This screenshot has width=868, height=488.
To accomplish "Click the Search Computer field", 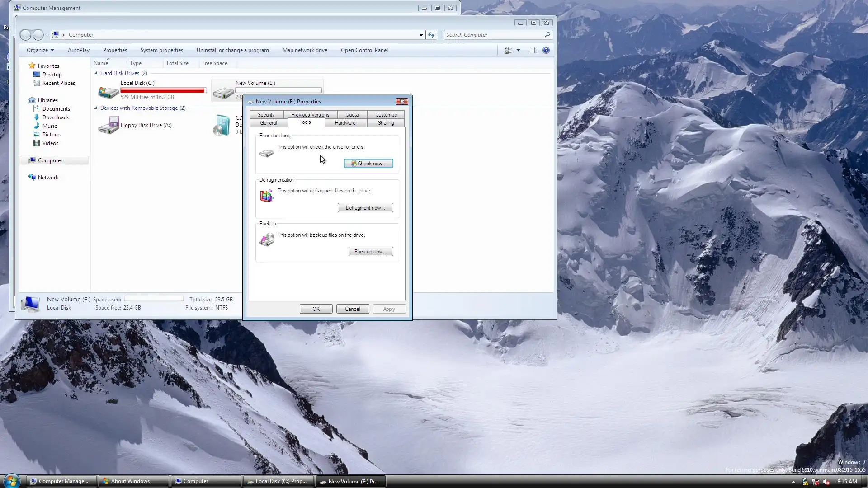I will pyautogui.click(x=493, y=35).
